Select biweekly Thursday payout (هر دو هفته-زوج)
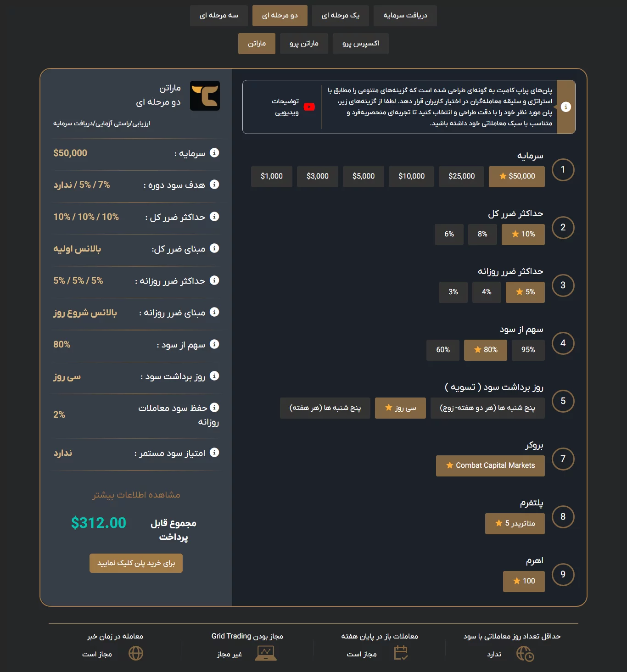 [487, 408]
